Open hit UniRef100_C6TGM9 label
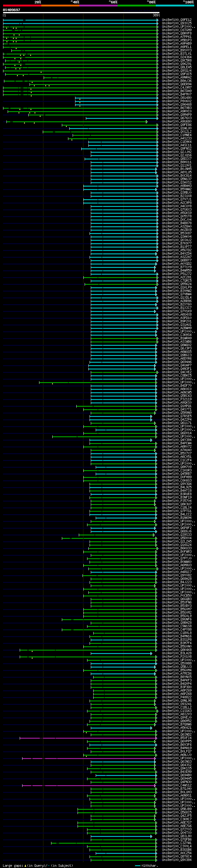The width and height of the screenshot is (197, 868). click(176, 30)
